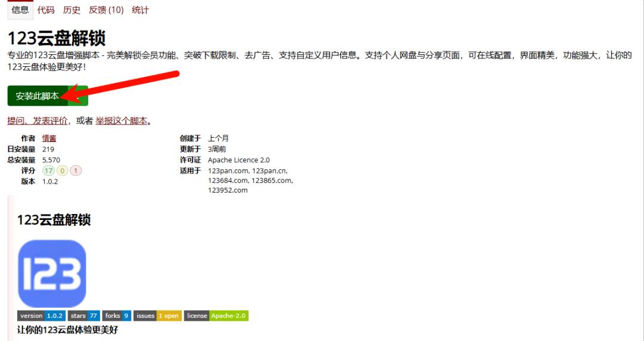Click the 123952.com domain text
The image size is (644, 341).
click(x=228, y=190)
